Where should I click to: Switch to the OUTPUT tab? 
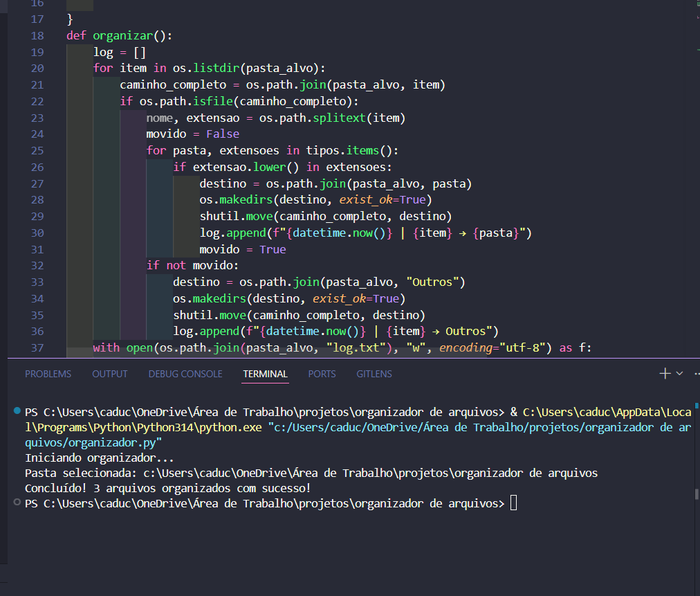coord(110,374)
